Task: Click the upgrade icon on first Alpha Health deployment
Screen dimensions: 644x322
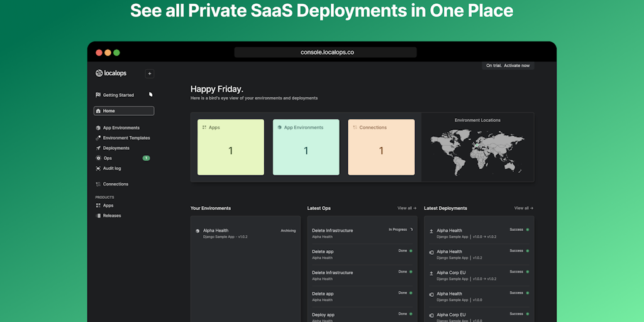Action: click(x=431, y=231)
